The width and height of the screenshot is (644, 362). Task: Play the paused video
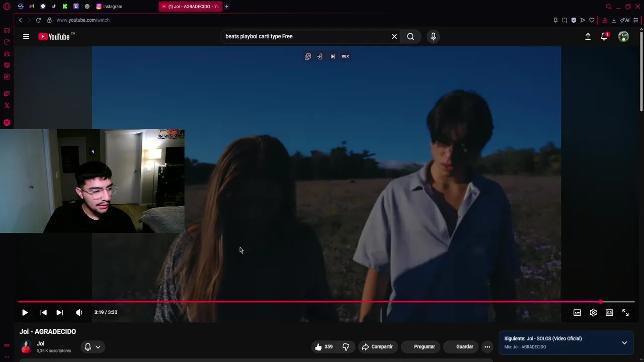(25, 312)
